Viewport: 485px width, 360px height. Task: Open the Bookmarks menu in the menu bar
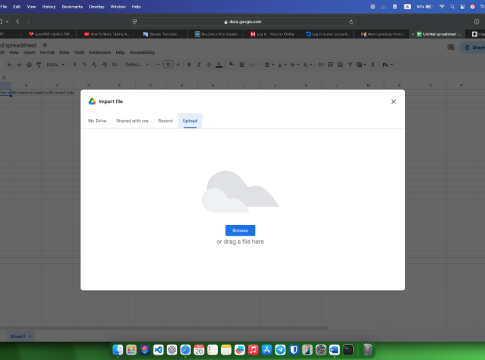[x=72, y=7]
